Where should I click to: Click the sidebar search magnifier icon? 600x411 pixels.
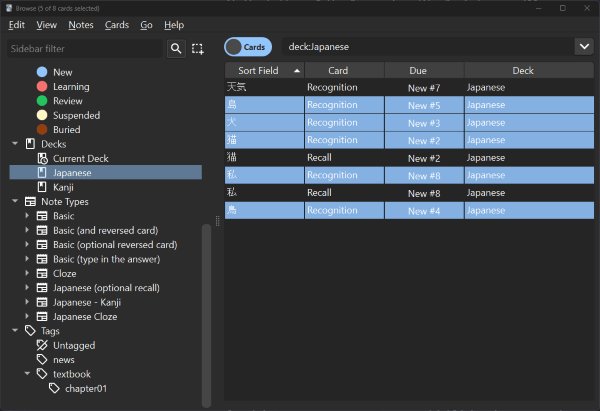point(176,49)
